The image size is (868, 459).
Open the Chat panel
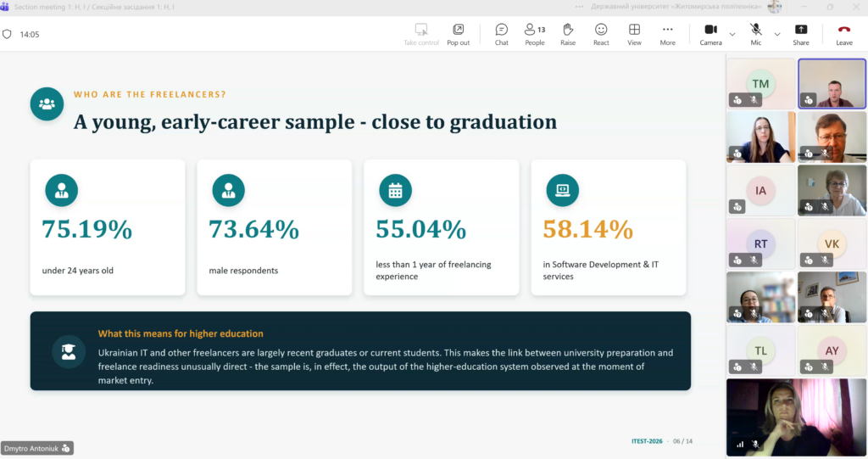coord(502,35)
